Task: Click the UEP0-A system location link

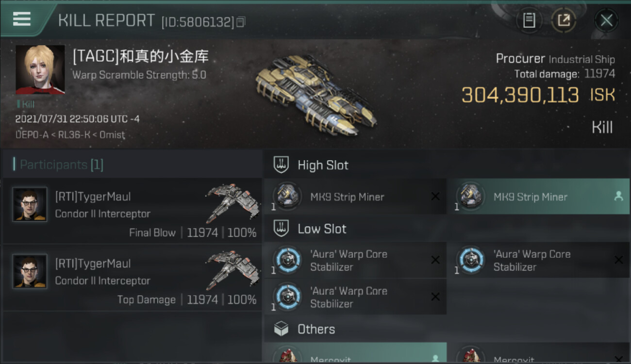Action: pyautogui.click(x=32, y=135)
